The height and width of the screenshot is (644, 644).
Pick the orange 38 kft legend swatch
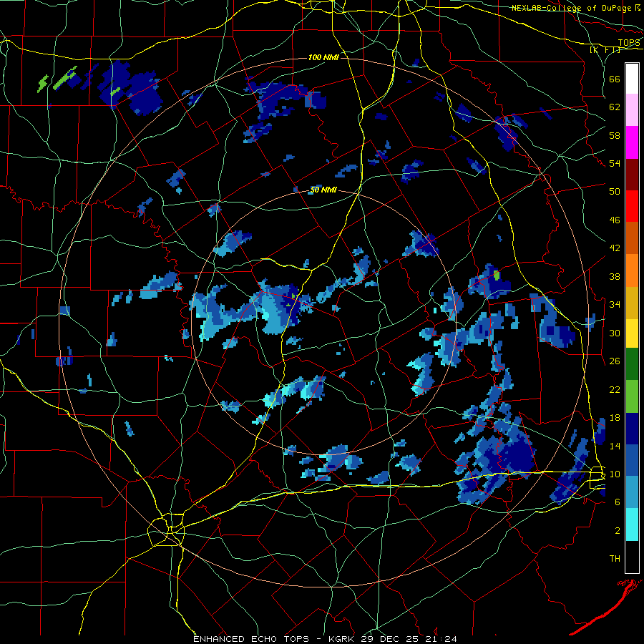[632, 270]
